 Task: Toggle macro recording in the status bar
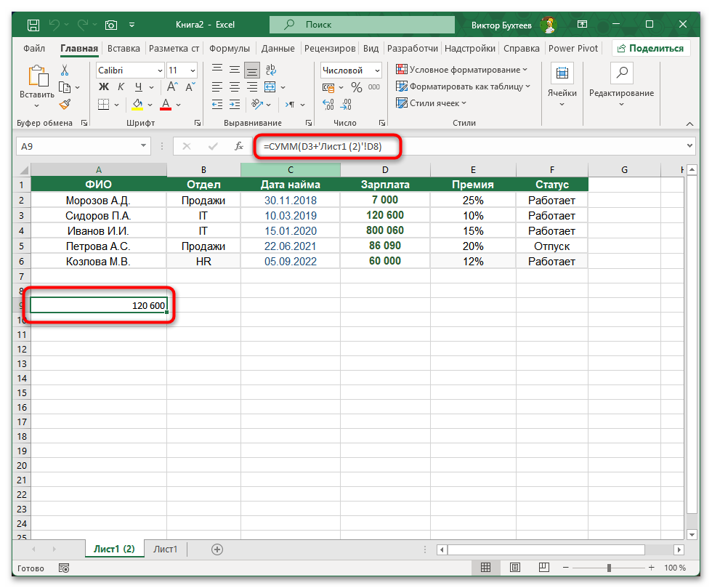click(x=63, y=568)
